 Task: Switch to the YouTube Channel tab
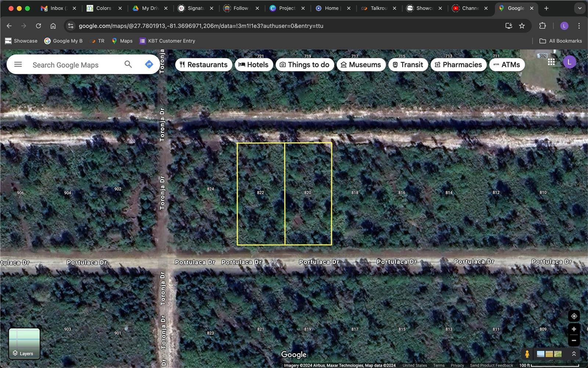469,8
